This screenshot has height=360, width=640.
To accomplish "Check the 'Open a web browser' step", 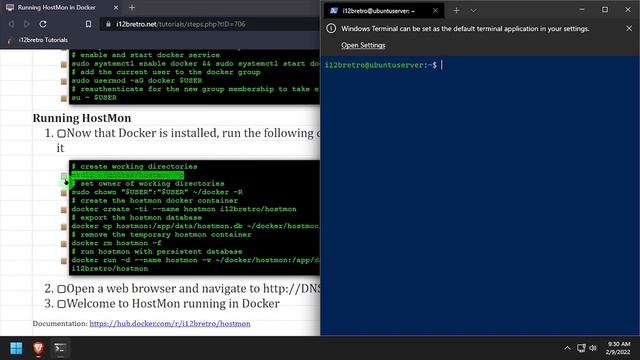I will coord(61,289).
